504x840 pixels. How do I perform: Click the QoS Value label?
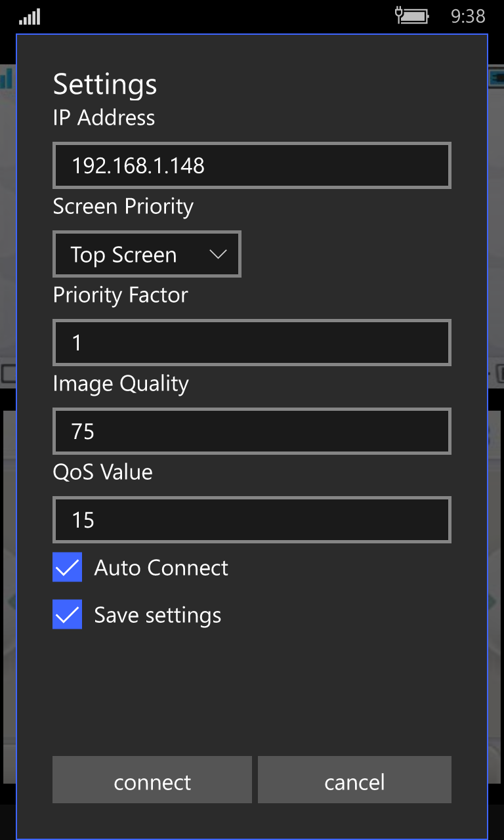102,472
